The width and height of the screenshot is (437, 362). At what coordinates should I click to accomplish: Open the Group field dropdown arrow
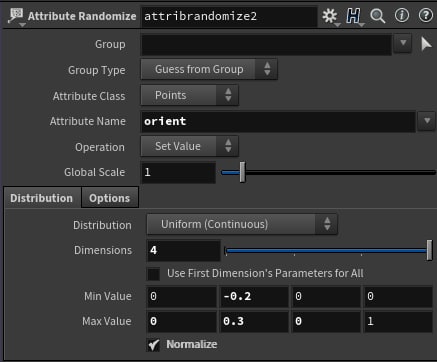pos(403,43)
